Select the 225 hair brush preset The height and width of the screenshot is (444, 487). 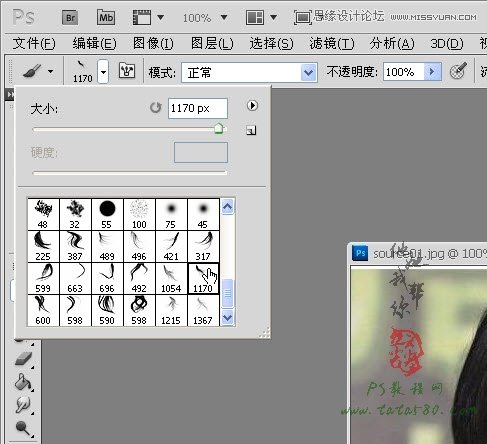[43, 246]
